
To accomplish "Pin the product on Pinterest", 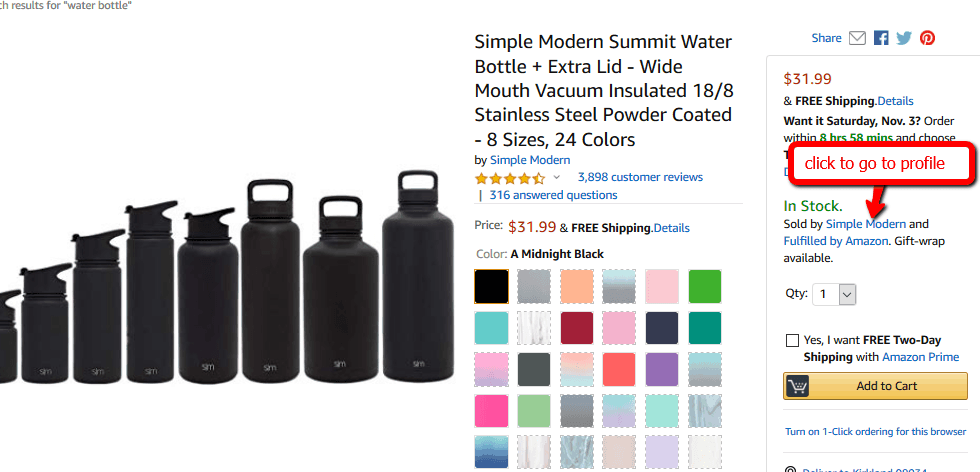I will [x=928, y=38].
